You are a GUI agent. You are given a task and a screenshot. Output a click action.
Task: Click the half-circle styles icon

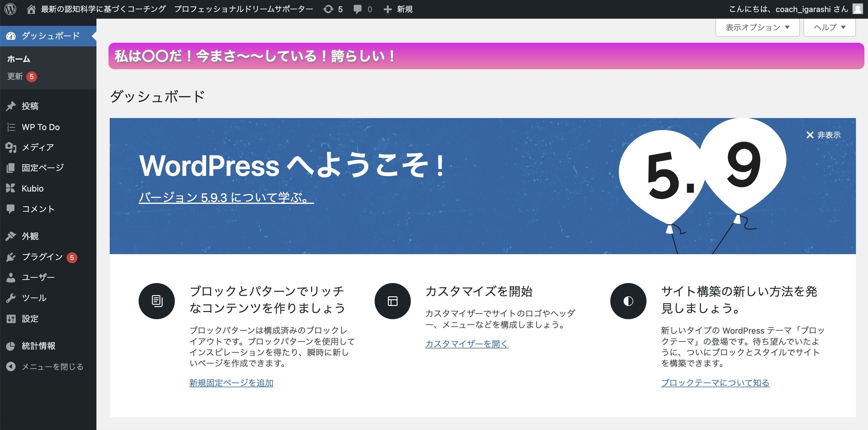[x=628, y=301]
